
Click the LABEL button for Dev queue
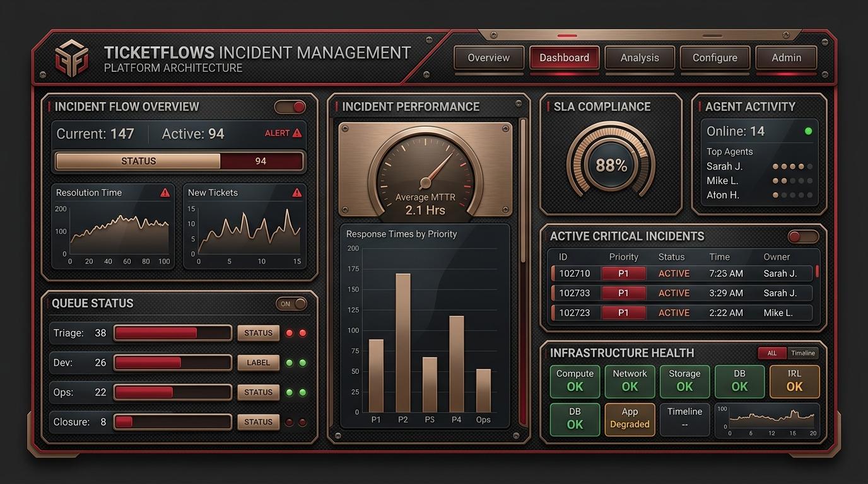(258, 362)
